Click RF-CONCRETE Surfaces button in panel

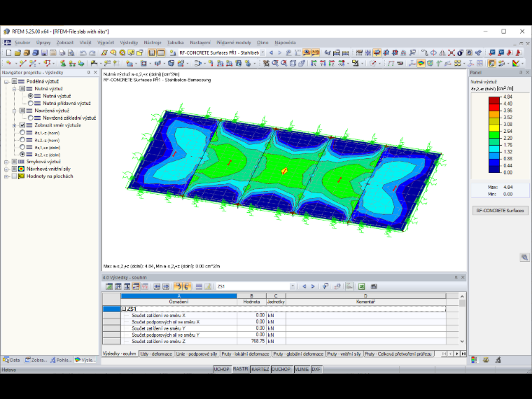(x=500, y=211)
